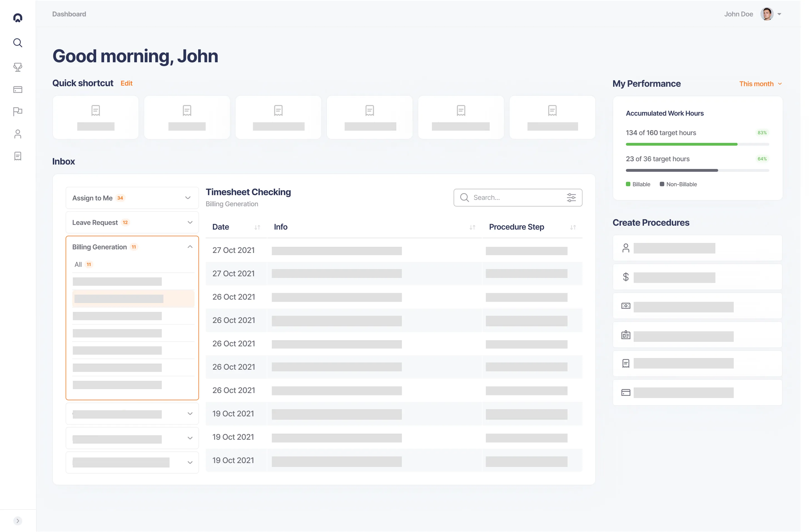
Task: Click John Doe's avatar picture
Action: pyautogui.click(x=767, y=14)
